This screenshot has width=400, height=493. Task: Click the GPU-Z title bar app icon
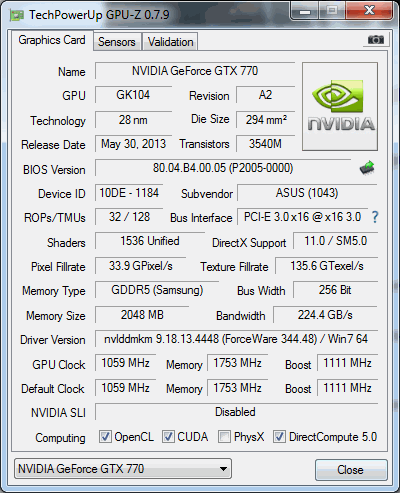click(x=17, y=15)
